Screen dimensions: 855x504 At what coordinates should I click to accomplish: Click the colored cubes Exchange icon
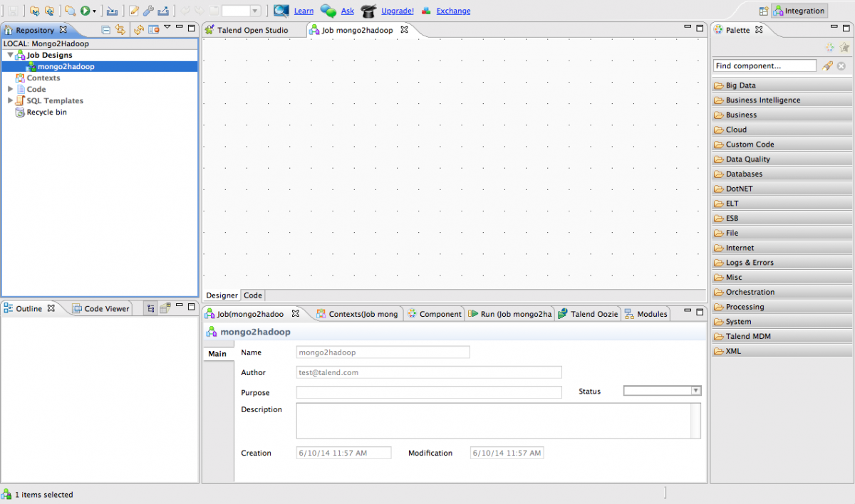(426, 11)
